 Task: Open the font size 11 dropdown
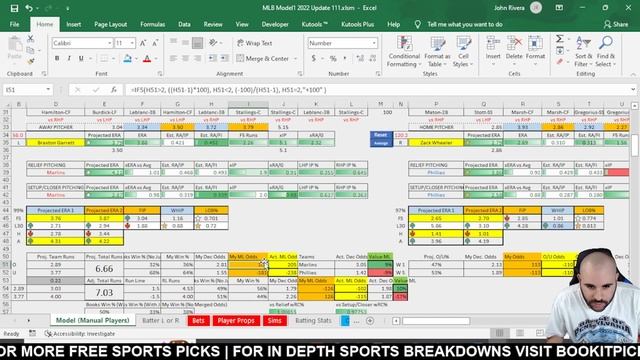pos(132,43)
